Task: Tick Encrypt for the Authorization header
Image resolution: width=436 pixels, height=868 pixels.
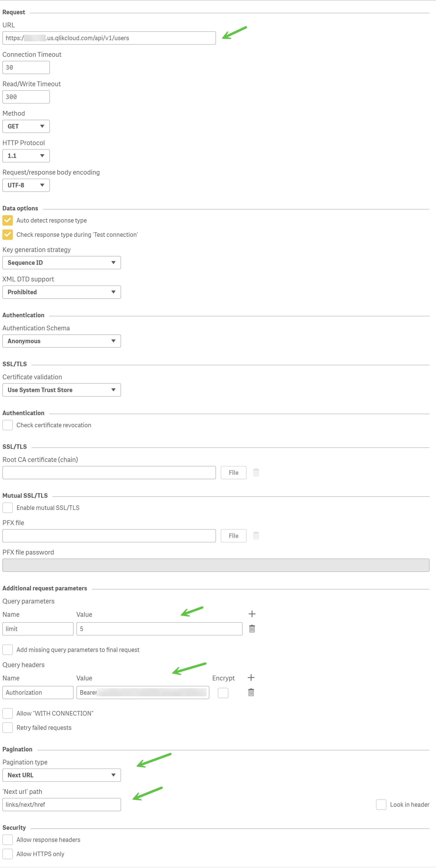Action: tap(223, 693)
